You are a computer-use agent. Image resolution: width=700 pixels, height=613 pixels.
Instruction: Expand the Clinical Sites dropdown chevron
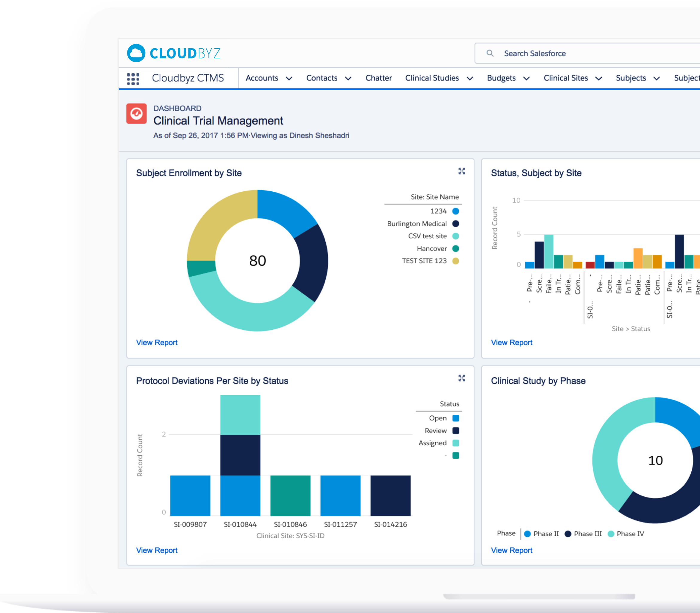point(599,78)
